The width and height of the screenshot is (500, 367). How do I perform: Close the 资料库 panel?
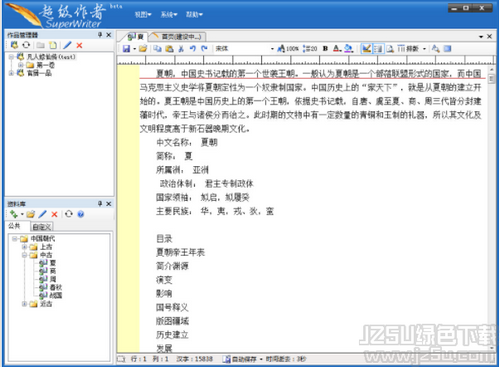(109, 204)
